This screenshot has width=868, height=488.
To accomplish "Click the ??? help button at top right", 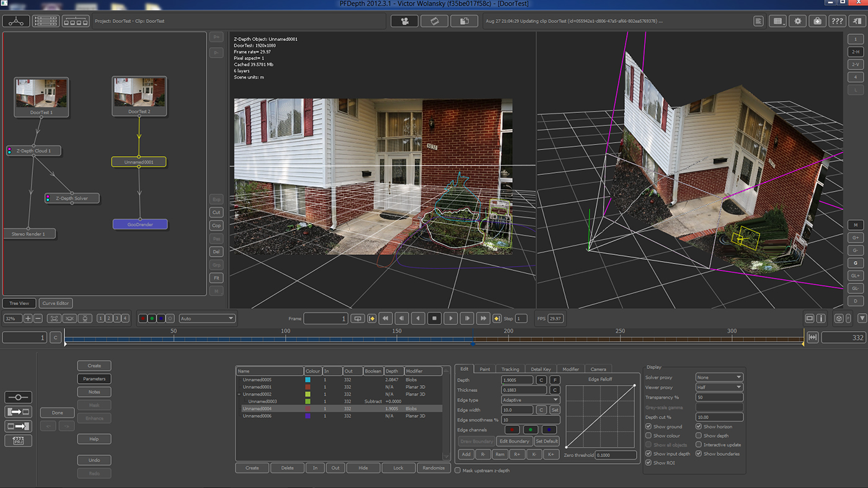I will pos(837,21).
